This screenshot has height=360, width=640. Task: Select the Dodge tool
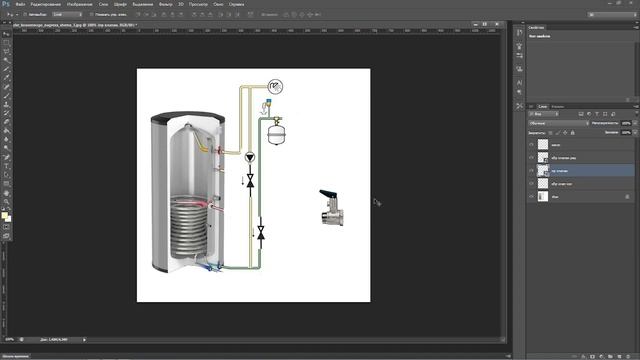tap(6, 148)
